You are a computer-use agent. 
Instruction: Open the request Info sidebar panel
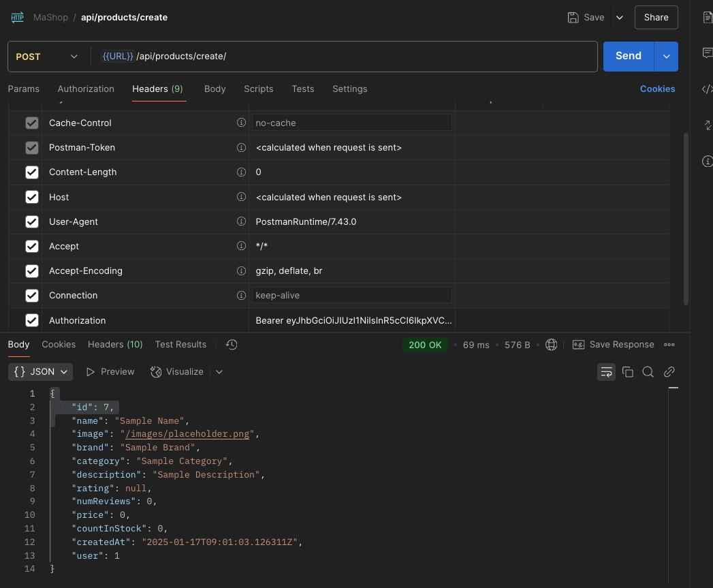click(x=707, y=161)
